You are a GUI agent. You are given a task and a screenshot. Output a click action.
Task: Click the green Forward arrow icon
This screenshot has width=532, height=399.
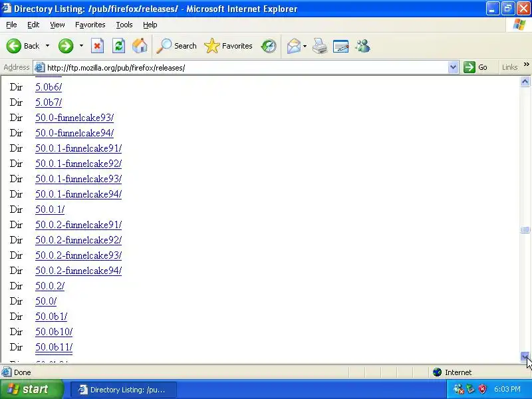pos(66,46)
